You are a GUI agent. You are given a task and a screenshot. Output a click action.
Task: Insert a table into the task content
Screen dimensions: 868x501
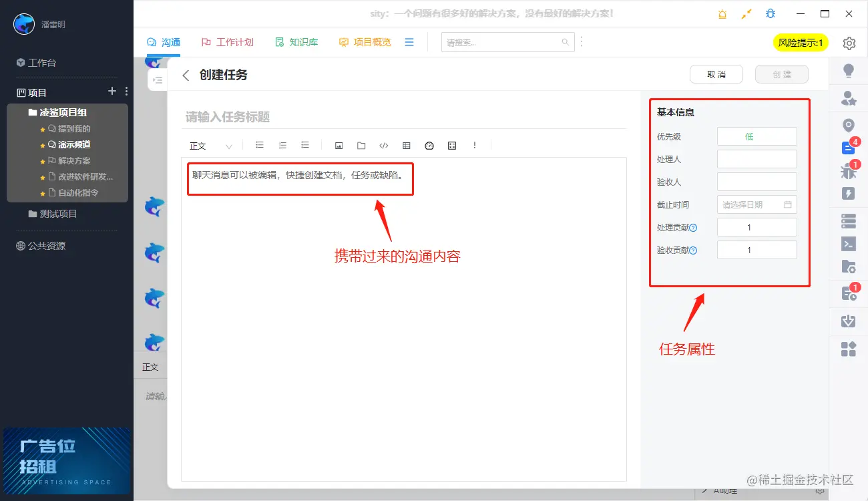(407, 146)
